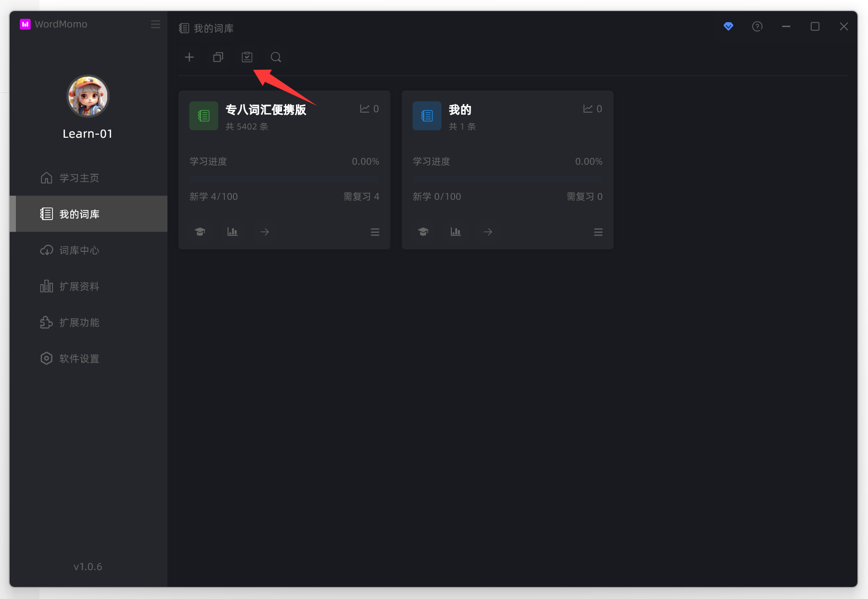
Task: Start learning 专八词汇便携版 via graduation cap
Action: 200,232
